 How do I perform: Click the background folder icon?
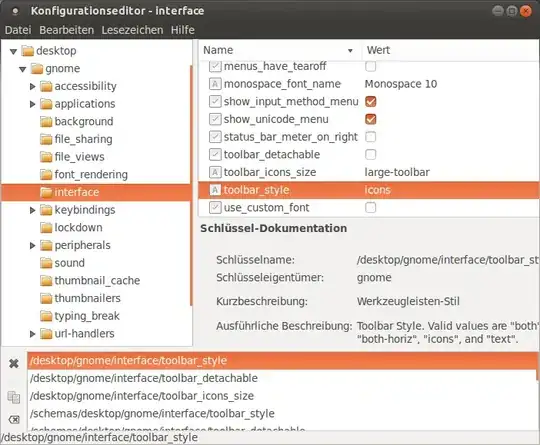tap(46, 122)
